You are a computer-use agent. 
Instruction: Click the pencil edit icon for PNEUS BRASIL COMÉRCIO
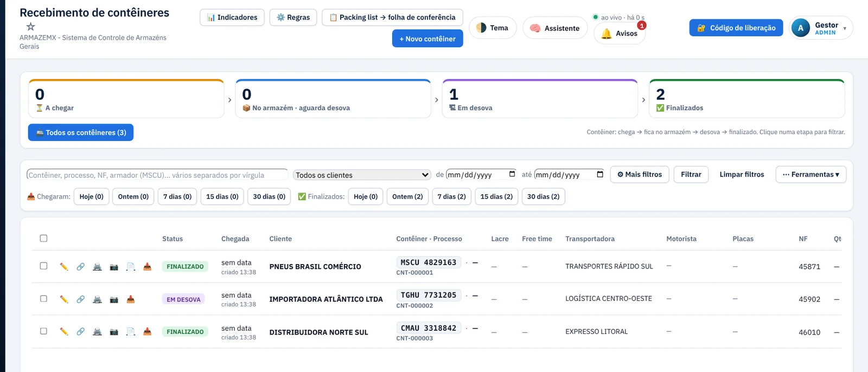pos(64,267)
